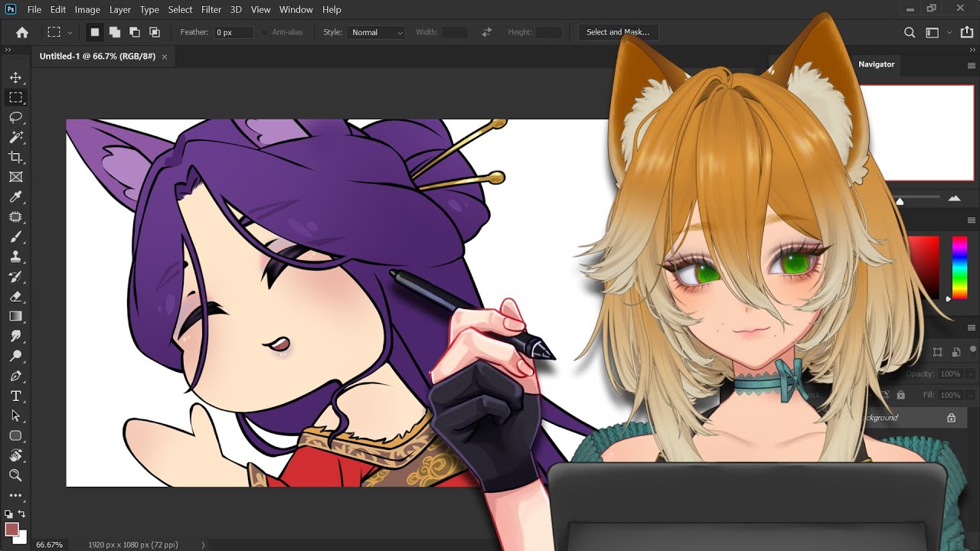The height and width of the screenshot is (551, 980).
Task: Open the Layer menu
Action: [x=120, y=10]
